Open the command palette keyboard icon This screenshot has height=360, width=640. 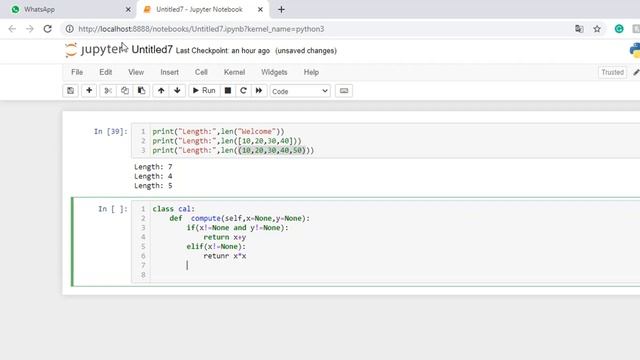click(344, 91)
